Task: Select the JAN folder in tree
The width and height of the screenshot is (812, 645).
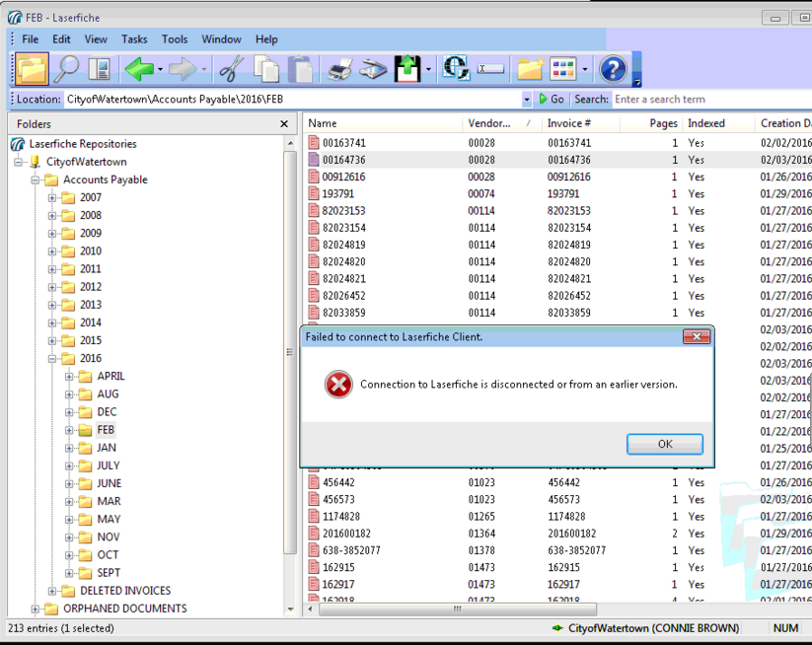Action: pos(107,448)
